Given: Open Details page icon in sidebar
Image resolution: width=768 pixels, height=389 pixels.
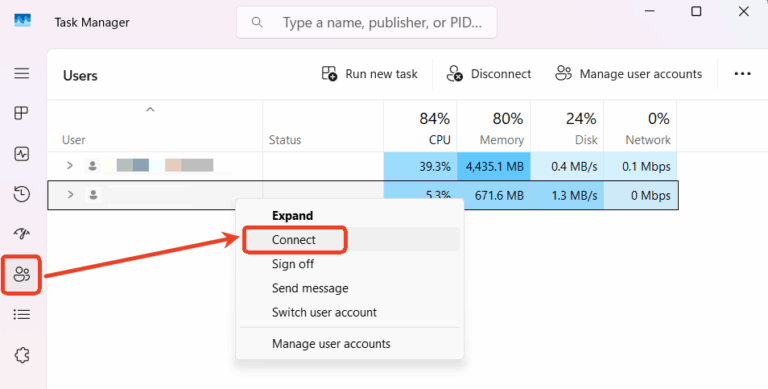Looking at the screenshot, I should (22, 314).
